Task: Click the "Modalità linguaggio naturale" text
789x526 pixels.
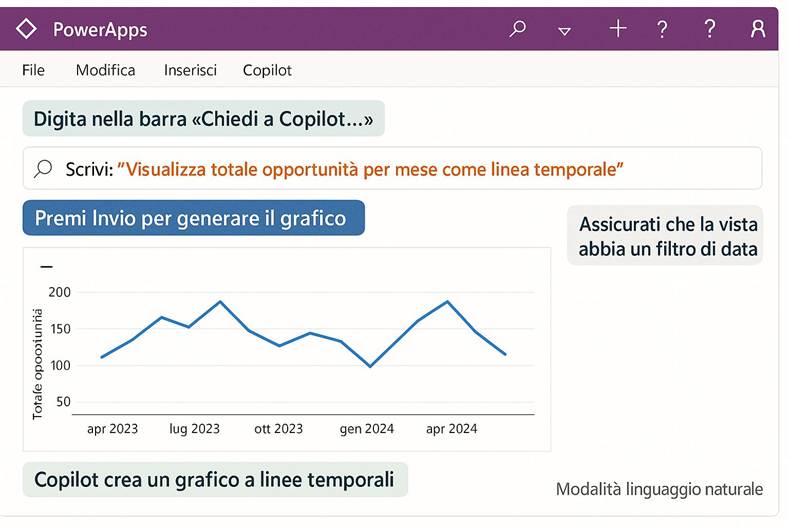Action: click(659, 489)
